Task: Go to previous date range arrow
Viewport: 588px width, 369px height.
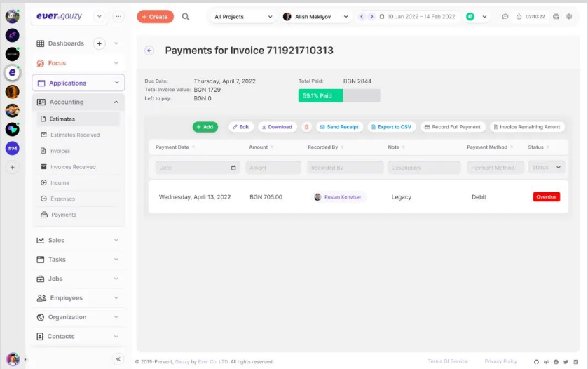Action: [362, 16]
